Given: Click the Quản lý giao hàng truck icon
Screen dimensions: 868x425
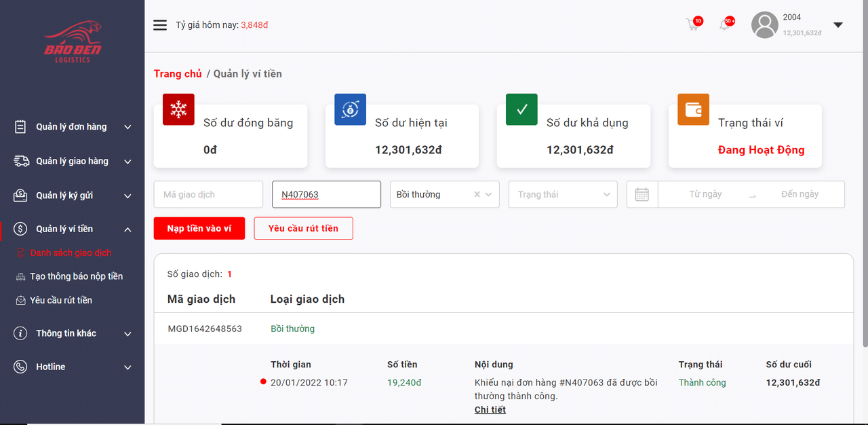Looking at the screenshot, I should point(21,161).
